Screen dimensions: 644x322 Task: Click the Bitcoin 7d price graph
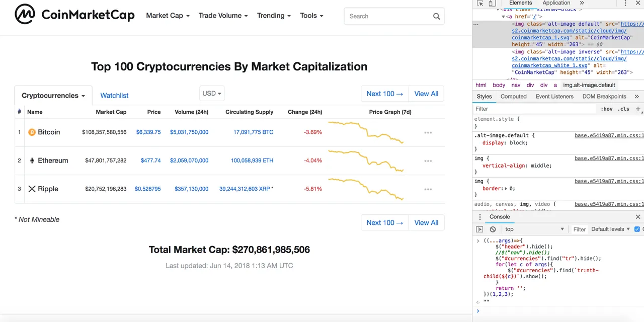click(x=366, y=132)
